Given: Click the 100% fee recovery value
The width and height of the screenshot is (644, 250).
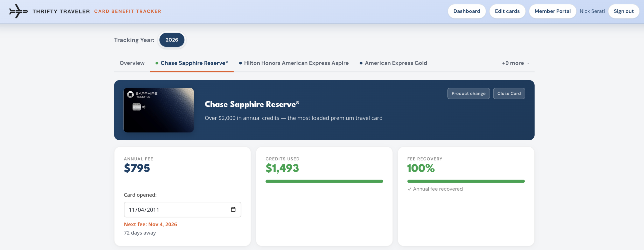Looking at the screenshot, I should tap(421, 168).
